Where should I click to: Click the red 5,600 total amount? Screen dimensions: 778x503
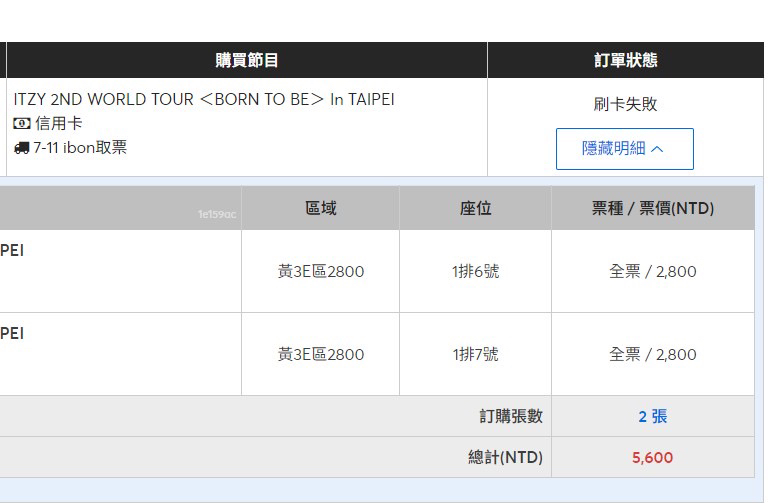[652, 457]
